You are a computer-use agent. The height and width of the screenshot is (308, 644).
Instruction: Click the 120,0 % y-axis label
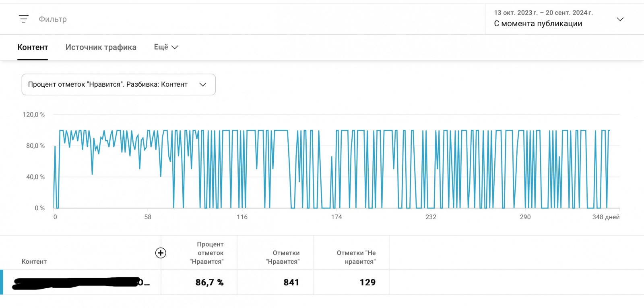coord(33,114)
